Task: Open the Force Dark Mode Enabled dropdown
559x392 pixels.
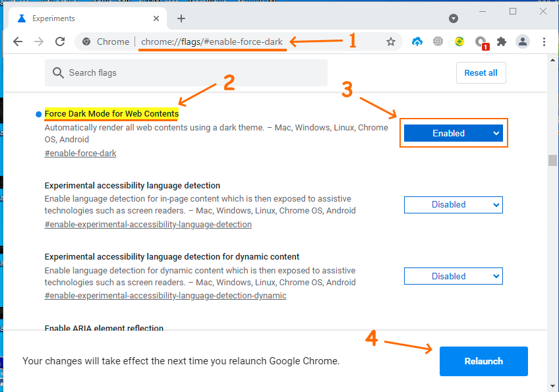Action: tap(453, 133)
